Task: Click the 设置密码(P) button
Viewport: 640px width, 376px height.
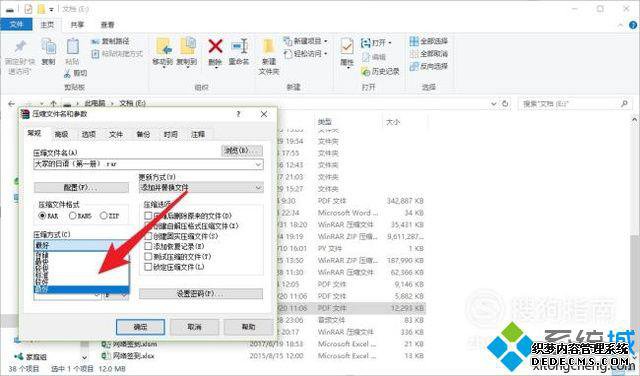Action: 201,294
